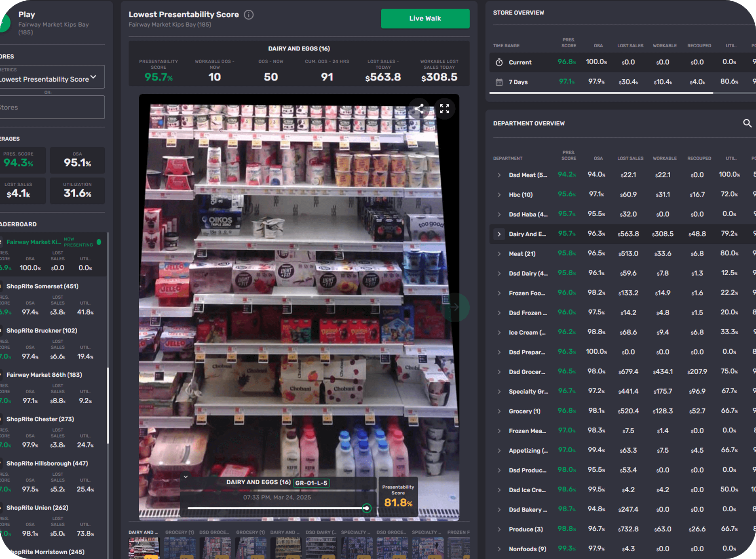Expand the Produce (3) department row

point(499,529)
